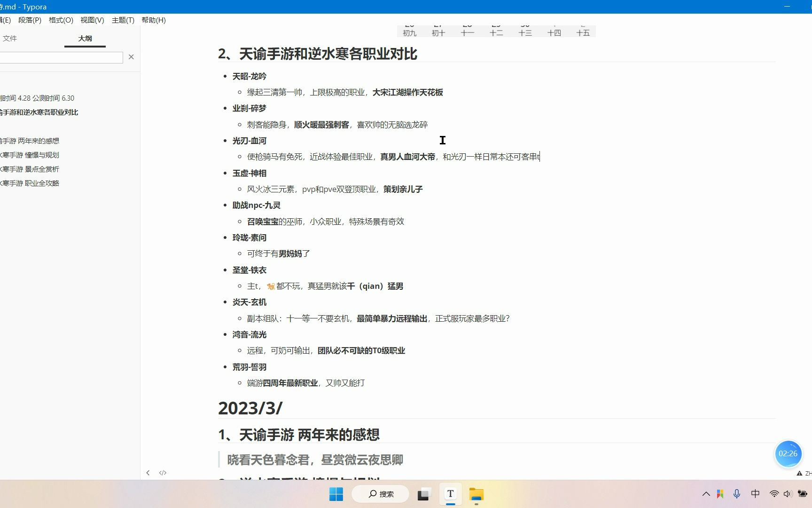The image size is (812, 508).
Task: Click bullet 玉虚-神相
Action: click(249, 173)
